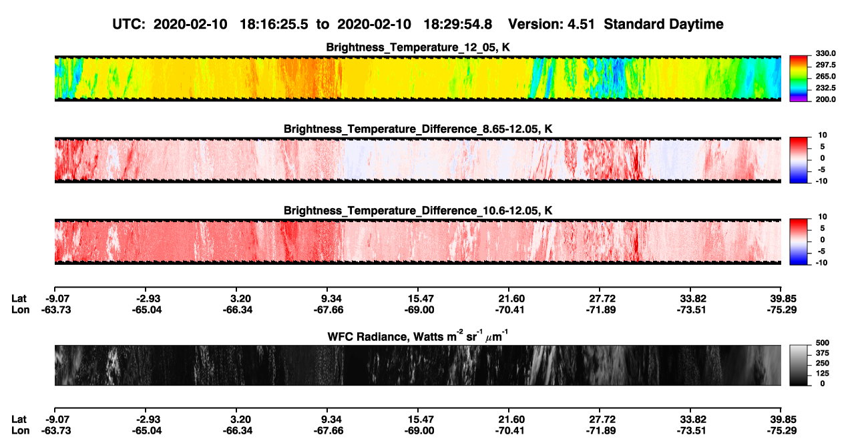This screenshot has width=868, height=445.
Task: Click upper axis latitude label -2.93
Action: 148,299
